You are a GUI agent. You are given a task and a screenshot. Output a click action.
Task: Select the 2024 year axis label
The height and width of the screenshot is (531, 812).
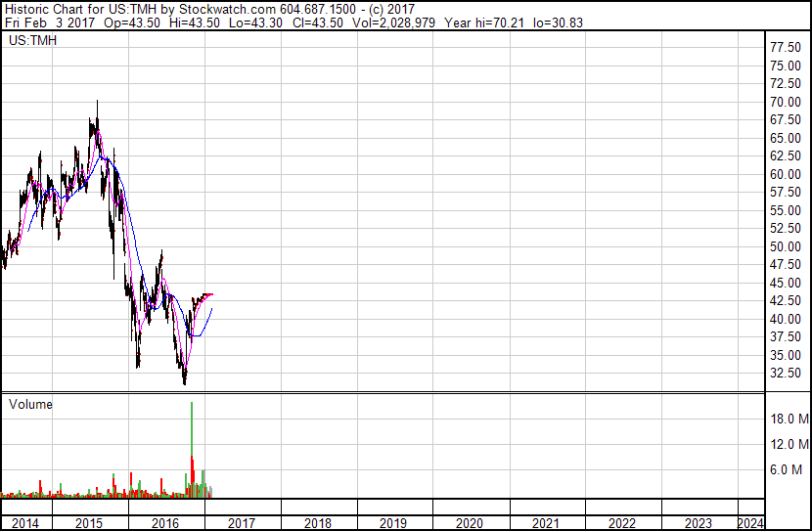tap(750, 523)
